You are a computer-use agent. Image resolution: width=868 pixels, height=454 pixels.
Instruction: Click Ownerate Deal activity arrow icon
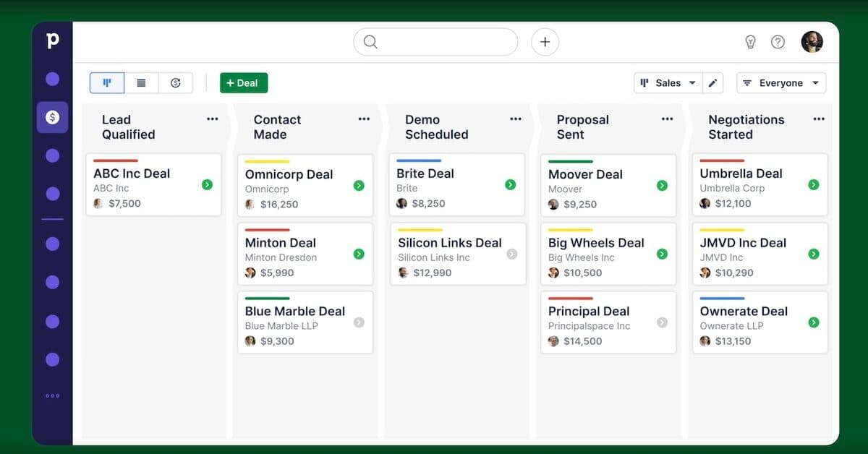pyautogui.click(x=814, y=322)
